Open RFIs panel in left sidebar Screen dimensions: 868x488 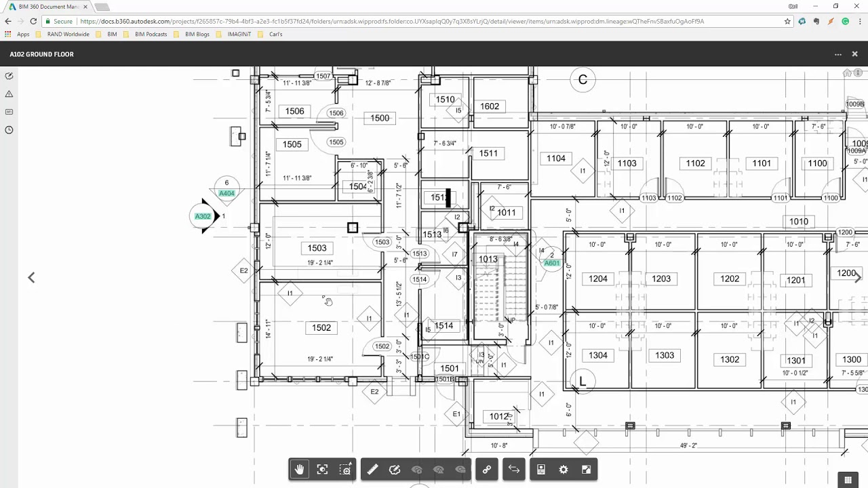[x=9, y=112]
